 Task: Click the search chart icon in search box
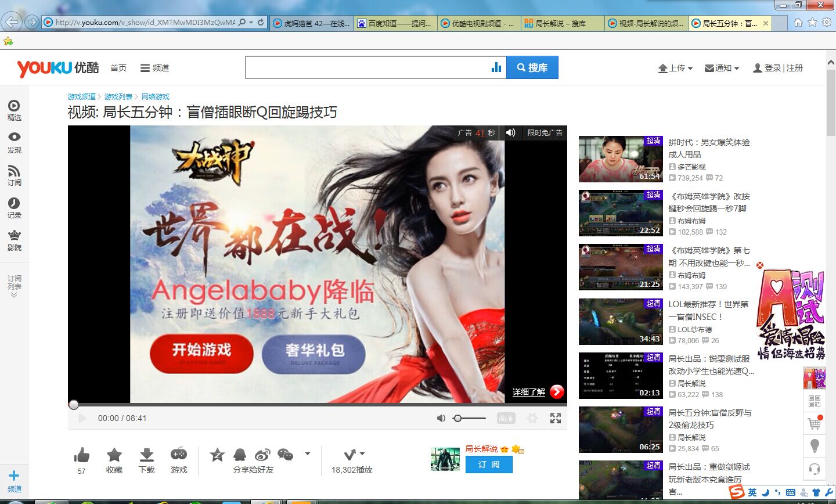496,67
